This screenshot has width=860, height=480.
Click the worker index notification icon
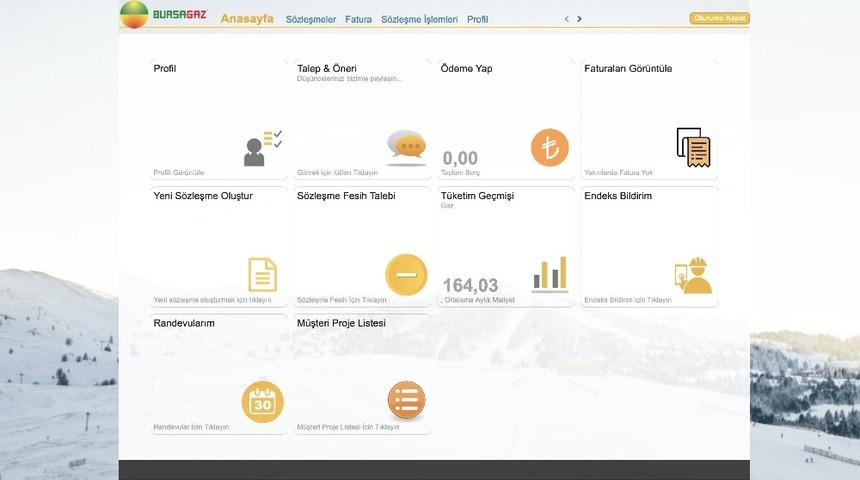(x=693, y=275)
